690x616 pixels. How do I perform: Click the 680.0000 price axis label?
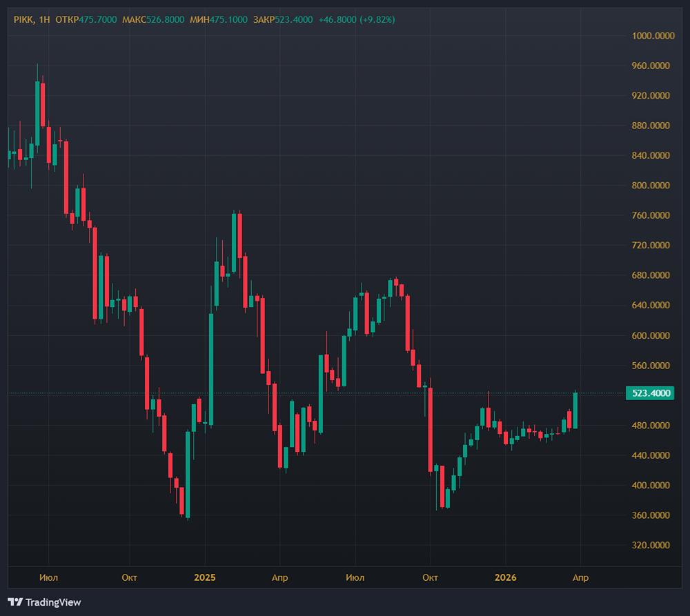coord(651,275)
